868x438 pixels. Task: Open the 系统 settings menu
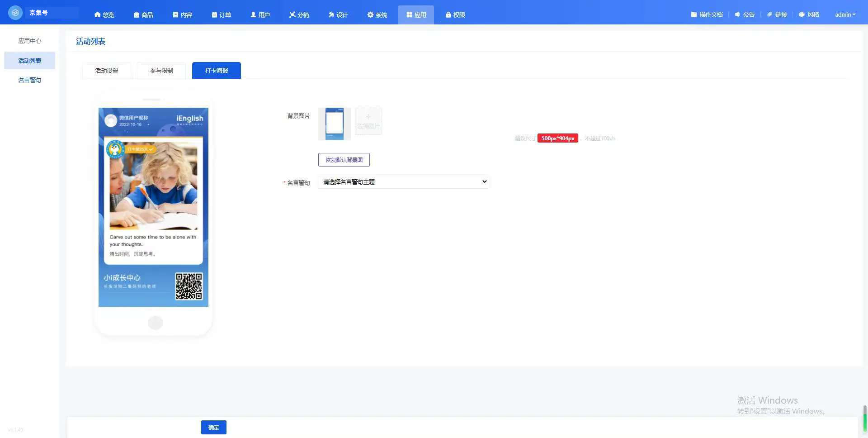(x=377, y=15)
